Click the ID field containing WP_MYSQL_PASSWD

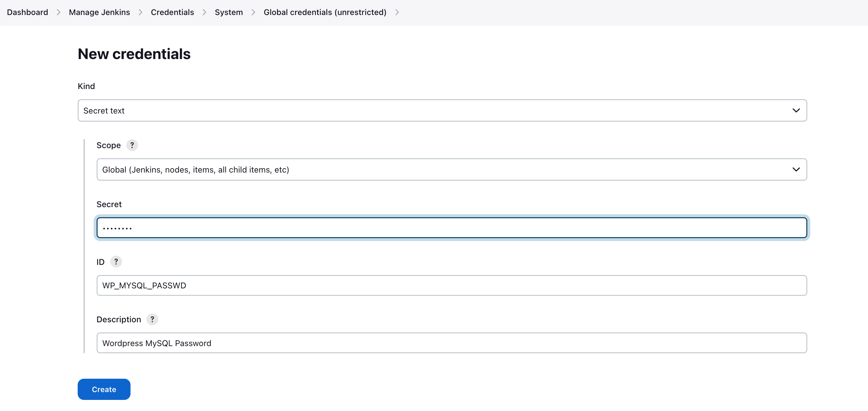click(452, 285)
